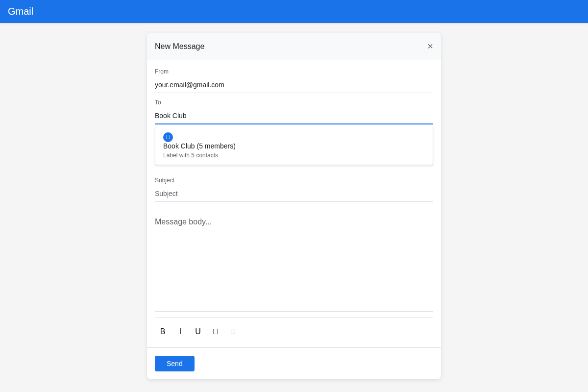
Task: Choose the "Book Club (5 members)" suggestion
Action: click(199, 146)
